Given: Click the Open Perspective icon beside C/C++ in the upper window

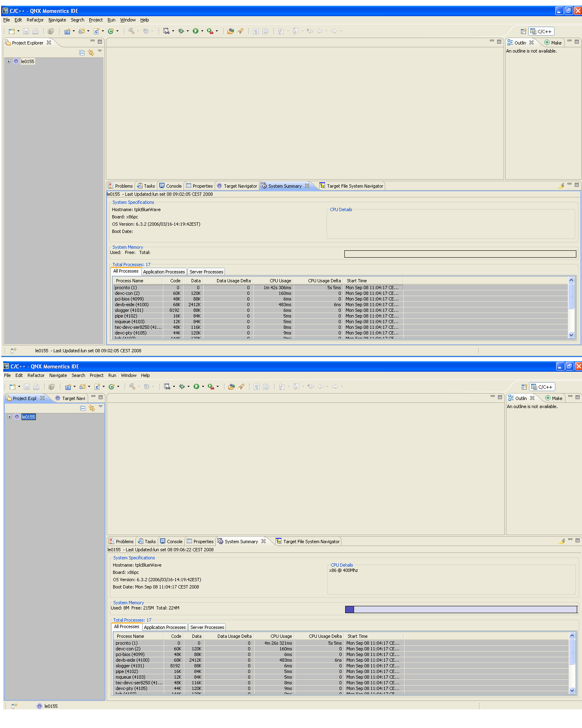Looking at the screenshot, I should point(523,32).
